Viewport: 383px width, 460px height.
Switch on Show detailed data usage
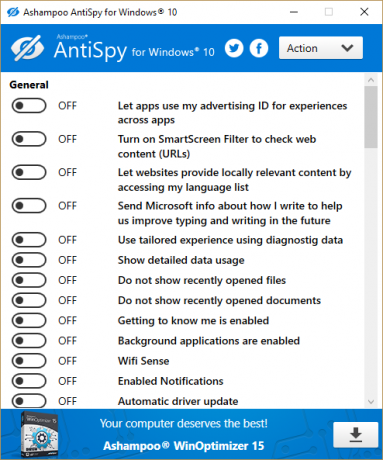click(29, 260)
